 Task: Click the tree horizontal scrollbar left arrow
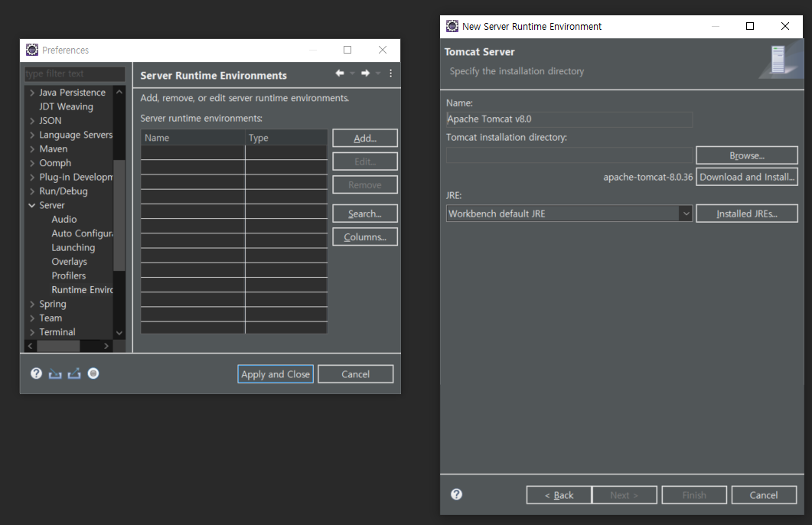[x=30, y=345]
